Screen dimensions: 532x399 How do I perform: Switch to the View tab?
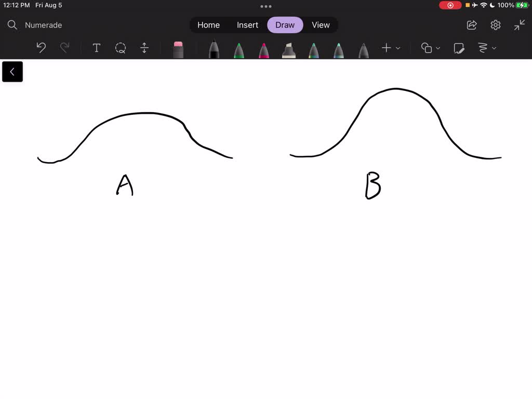[x=321, y=25]
